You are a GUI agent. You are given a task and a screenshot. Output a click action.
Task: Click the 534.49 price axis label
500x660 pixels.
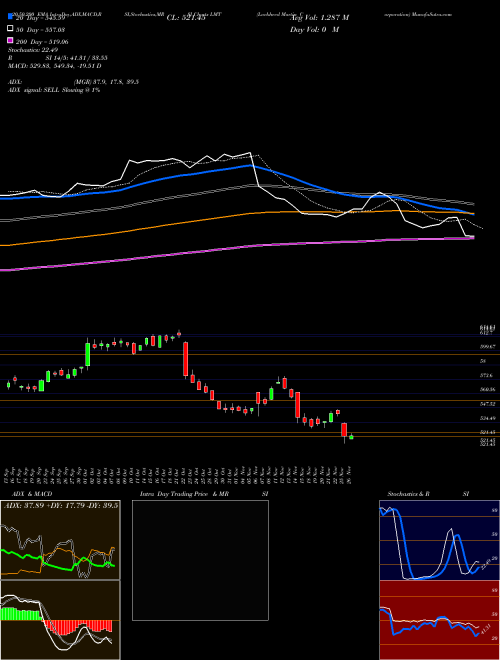pos(488,418)
